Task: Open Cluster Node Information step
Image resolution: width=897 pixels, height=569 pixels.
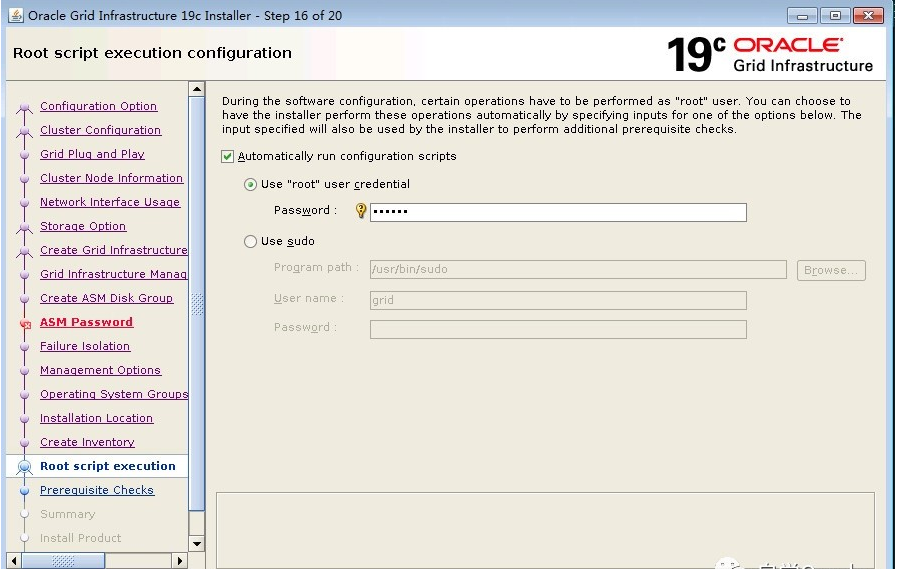Action: point(112,178)
